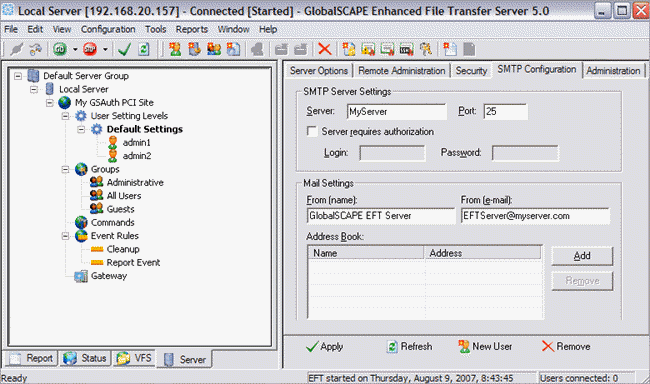Click the Commands globe icon
Viewport: 650px width, 384px height.
81,222
